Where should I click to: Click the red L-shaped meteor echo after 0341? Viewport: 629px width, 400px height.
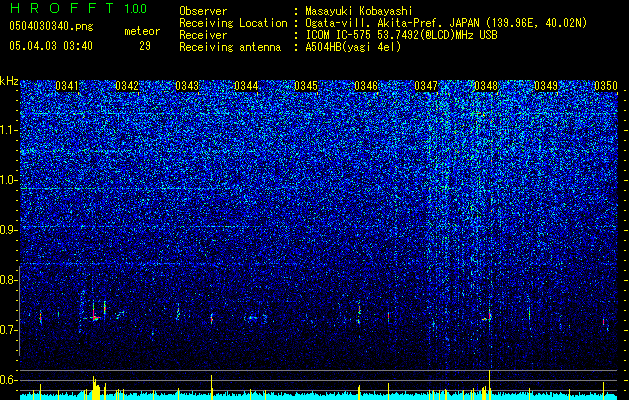[x=95, y=315]
